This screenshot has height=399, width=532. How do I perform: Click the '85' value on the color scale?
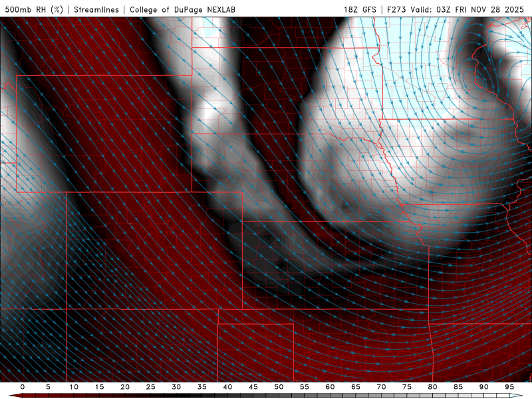pyautogui.click(x=458, y=387)
